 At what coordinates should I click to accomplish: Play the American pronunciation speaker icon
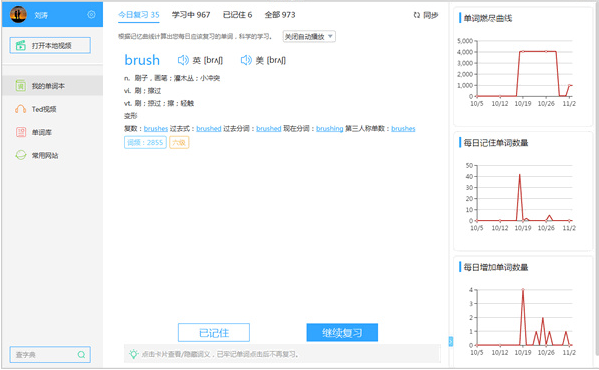246,60
